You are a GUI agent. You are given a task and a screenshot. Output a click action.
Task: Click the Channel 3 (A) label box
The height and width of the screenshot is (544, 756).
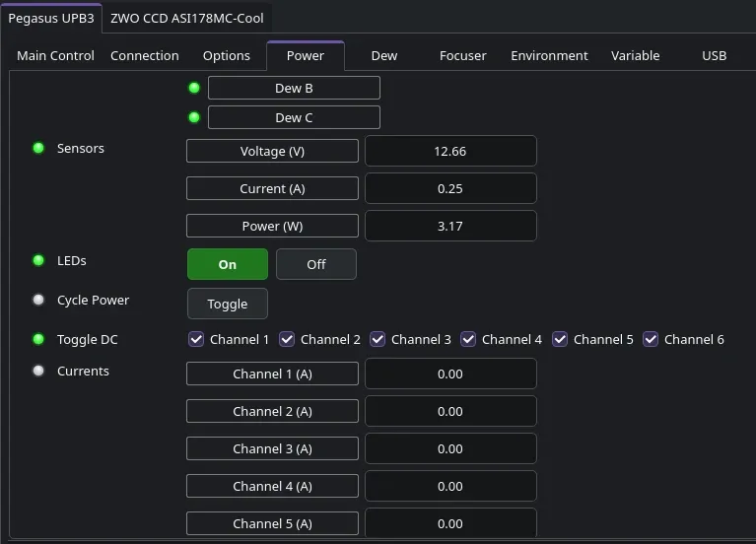(x=272, y=449)
